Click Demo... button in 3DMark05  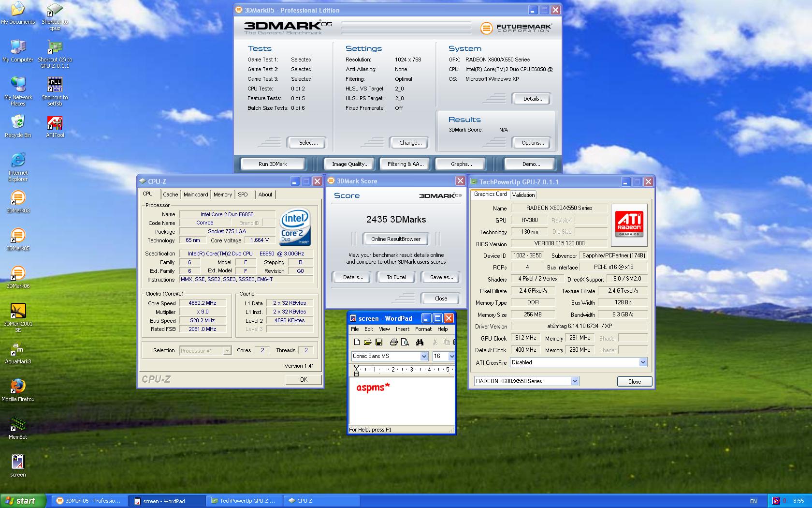tap(531, 164)
